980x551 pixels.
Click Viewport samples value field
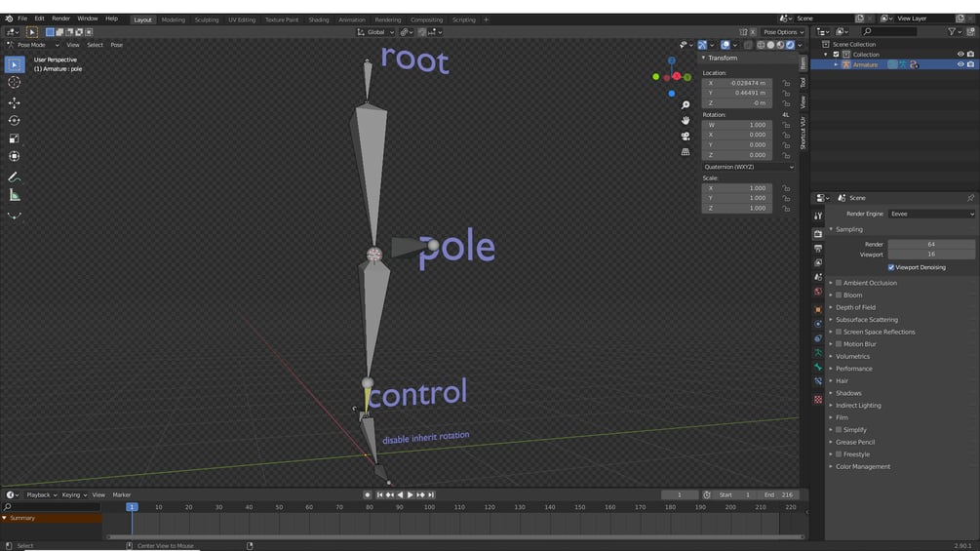tap(931, 255)
